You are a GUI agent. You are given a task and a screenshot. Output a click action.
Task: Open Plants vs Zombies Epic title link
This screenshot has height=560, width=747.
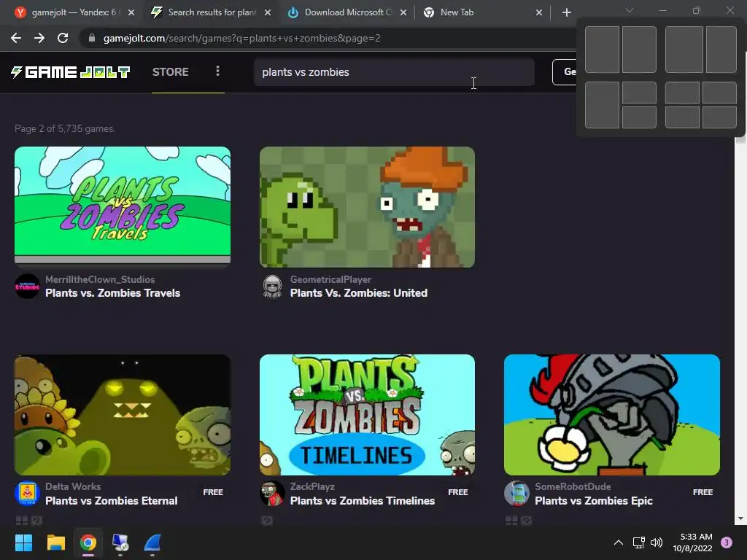594,501
